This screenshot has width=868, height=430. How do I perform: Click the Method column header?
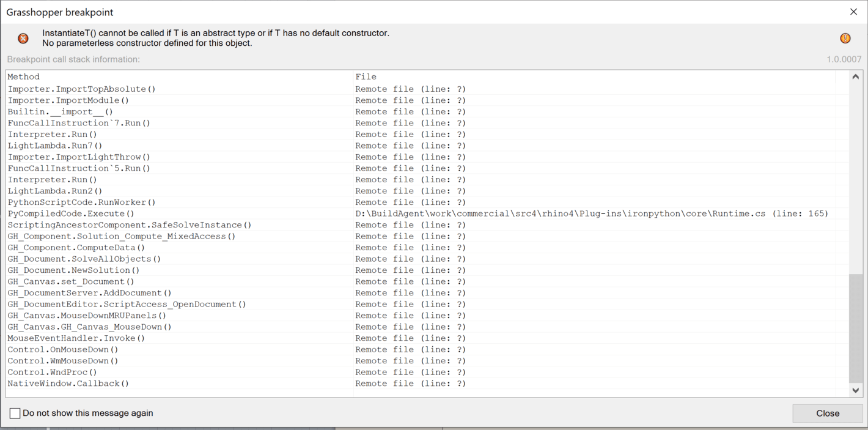point(180,77)
